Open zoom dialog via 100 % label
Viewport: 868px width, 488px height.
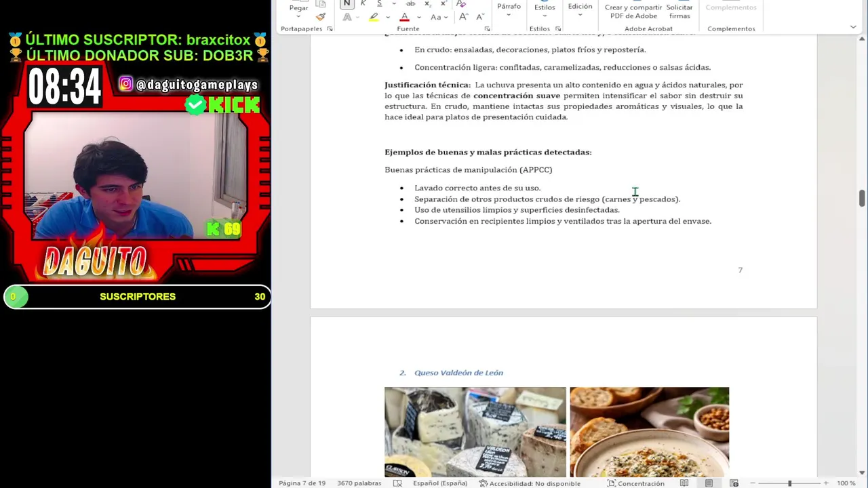pyautogui.click(x=846, y=483)
